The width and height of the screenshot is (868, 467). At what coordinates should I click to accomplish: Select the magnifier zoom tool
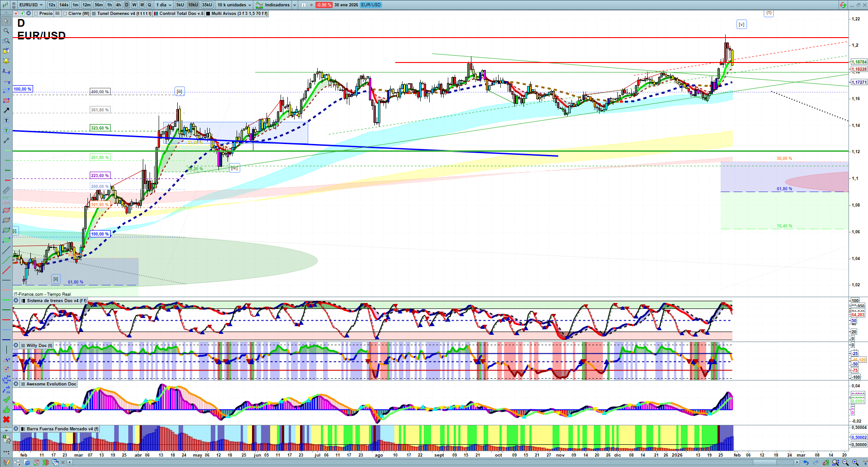[6, 31]
